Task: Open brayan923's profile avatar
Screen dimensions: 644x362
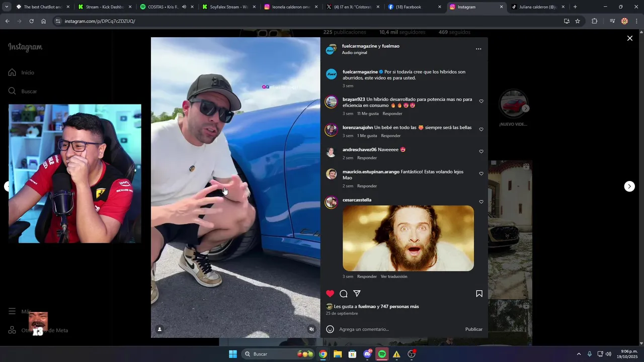Action: point(331,102)
